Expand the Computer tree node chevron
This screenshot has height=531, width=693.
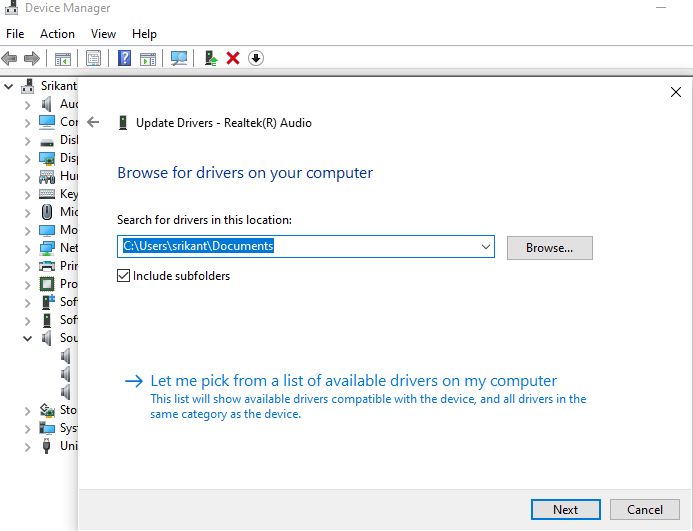(28, 123)
